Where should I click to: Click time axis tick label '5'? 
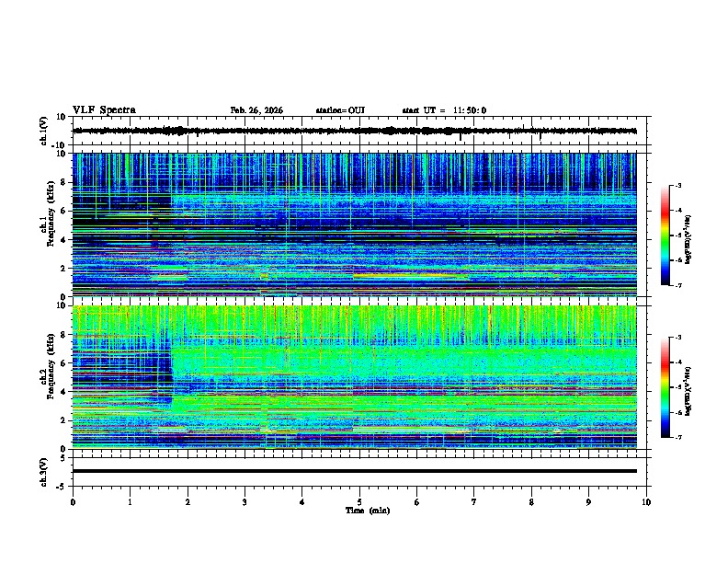(359, 502)
